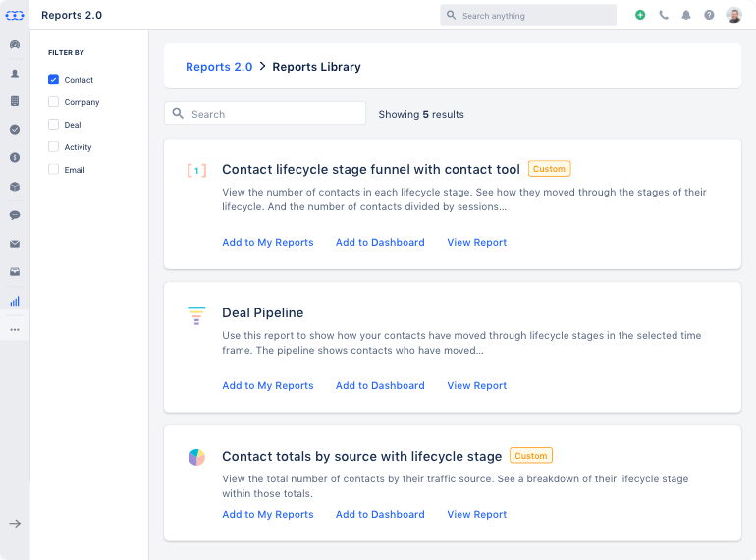This screenshot has width=756, height=560.
Task: Open the phone dialer icon
Action: [x=664, y=15]
